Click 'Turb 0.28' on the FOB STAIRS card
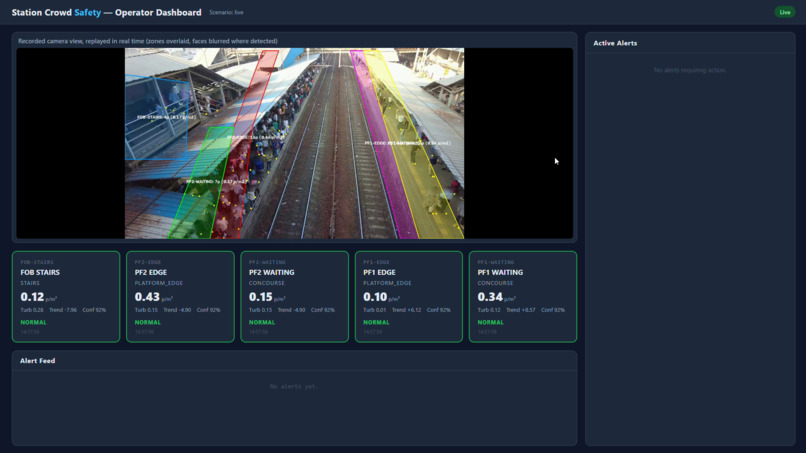Screen dimensions: 806x453 pos(32,310)
